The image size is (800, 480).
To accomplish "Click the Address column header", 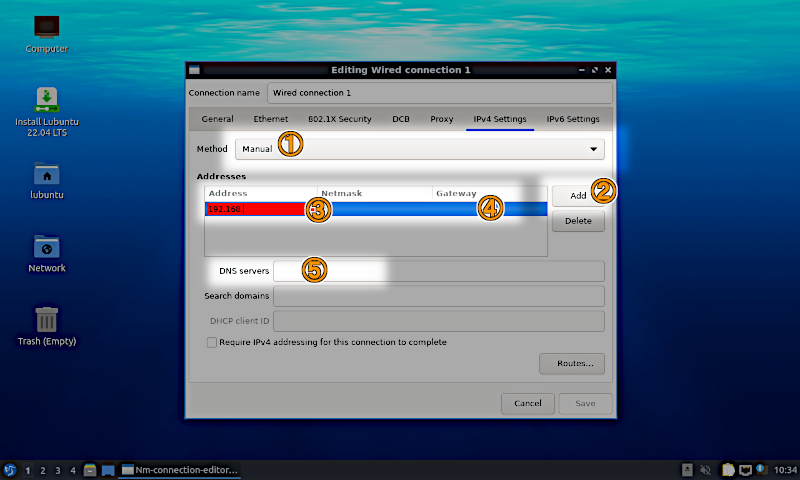I will [x=261, y=193].
